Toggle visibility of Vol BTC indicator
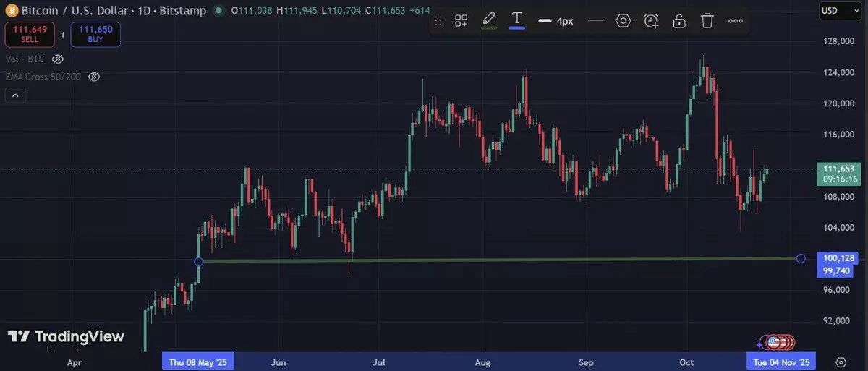 click(58, 59)
